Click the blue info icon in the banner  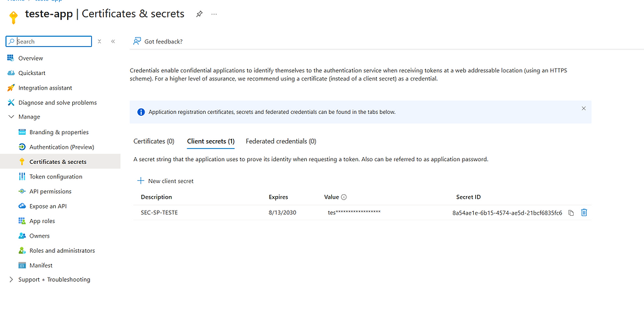point(141,112)
